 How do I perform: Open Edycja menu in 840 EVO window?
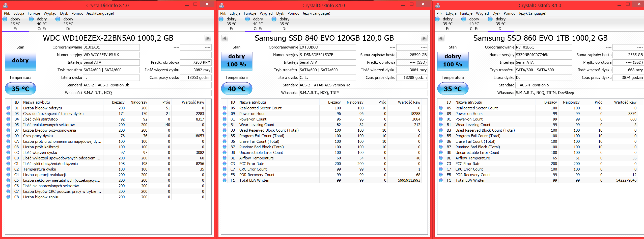[235, 13]
